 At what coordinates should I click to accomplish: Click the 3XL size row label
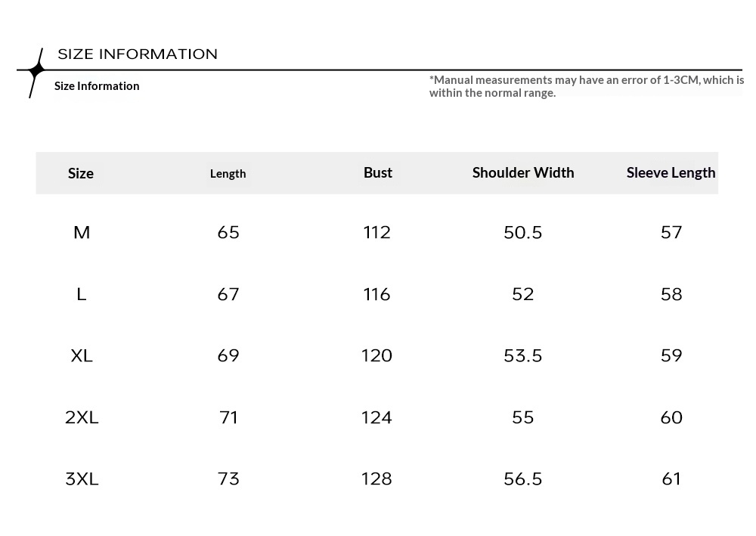[82, 479]
